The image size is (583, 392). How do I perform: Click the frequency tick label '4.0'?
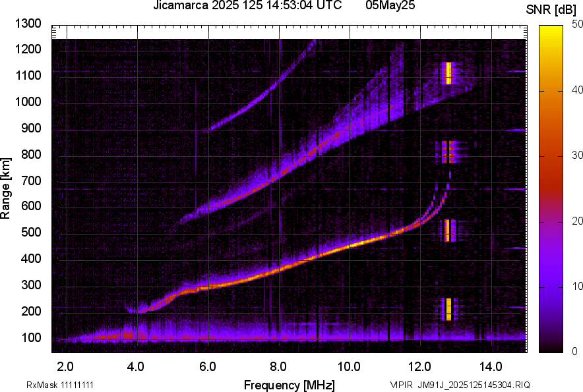[x=136, y=367]
